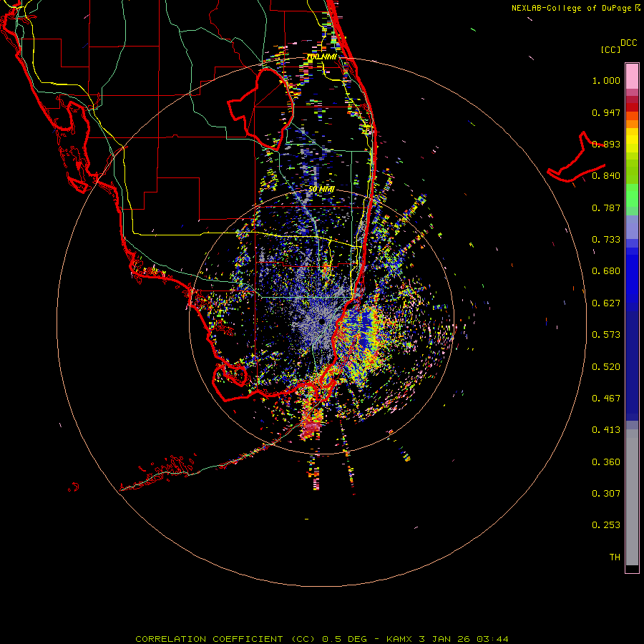
Task: Pick the dark navy segment of the color bar
Action: click(x=632, y=362)
